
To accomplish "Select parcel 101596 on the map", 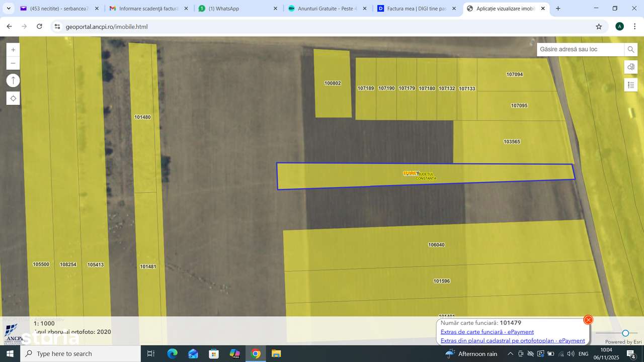I will tap(441, 281).
